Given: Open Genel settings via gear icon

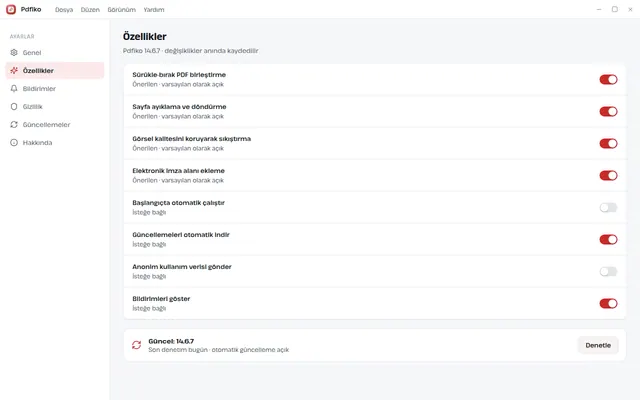Looking at the screenshot, I should pyautogui.click(x=14, y=53).
